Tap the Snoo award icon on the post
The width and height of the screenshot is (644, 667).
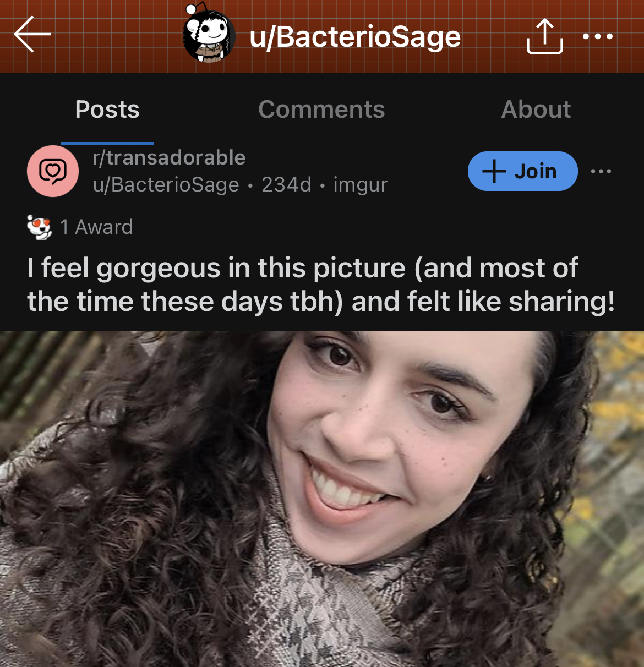pyautogui.click(x=39, y=227)
